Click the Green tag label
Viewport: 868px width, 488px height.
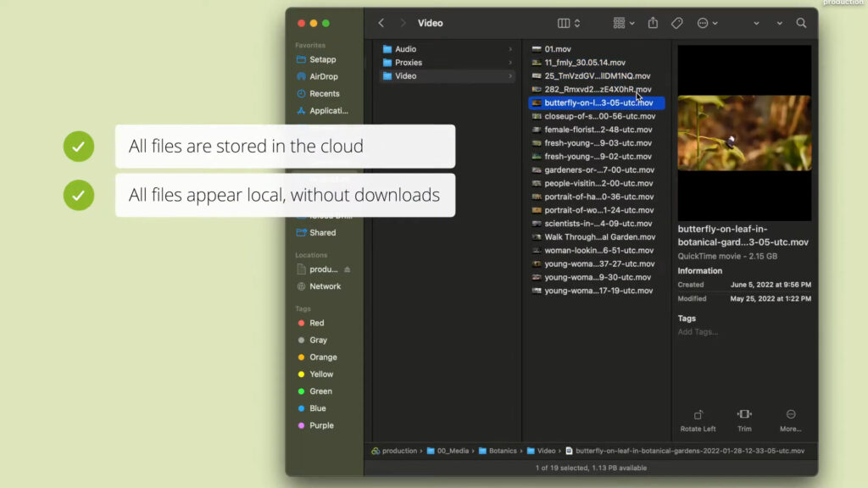pyautogui.click(x=320, y=391)
